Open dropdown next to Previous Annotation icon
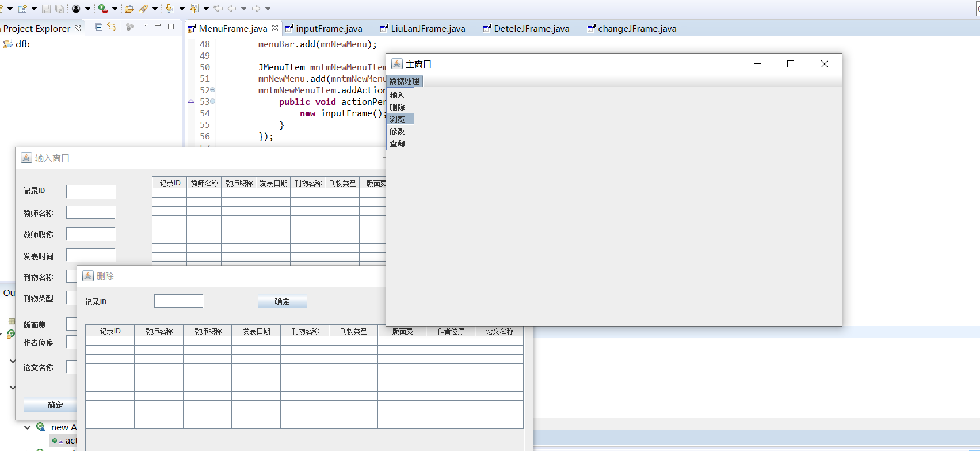 (206, 9)
